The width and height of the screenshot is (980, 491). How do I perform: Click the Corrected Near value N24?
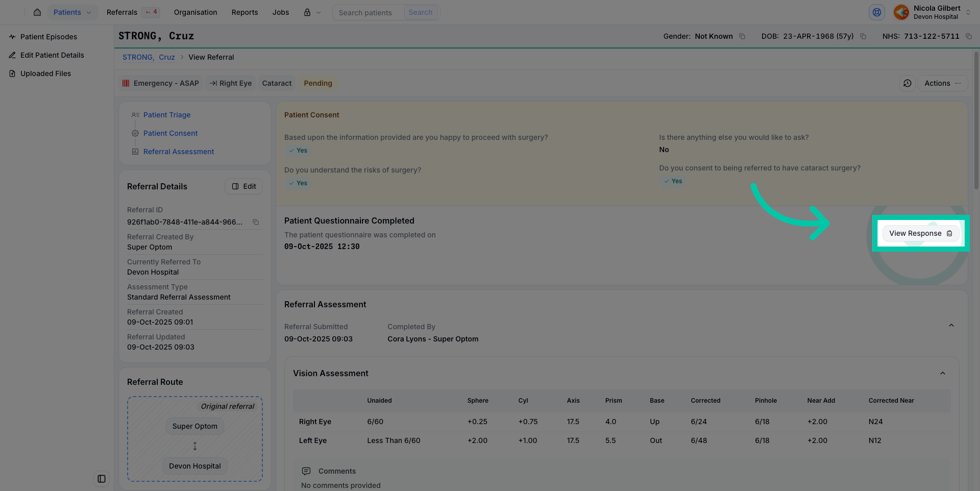tap(875, 422)
